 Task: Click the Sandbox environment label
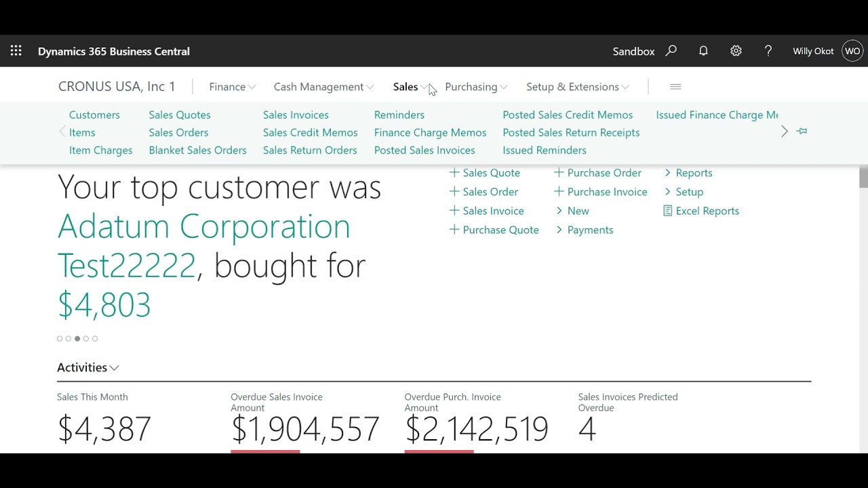click(x=633, y=51)
